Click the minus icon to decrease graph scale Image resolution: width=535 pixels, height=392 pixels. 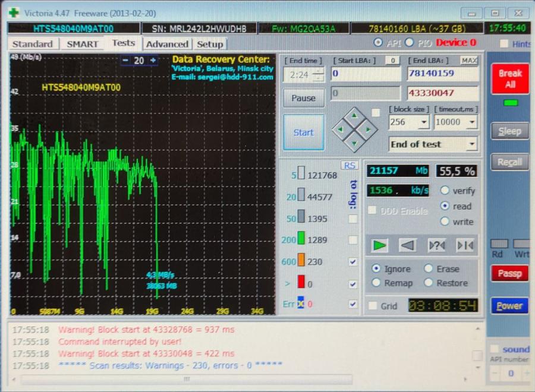125,61
